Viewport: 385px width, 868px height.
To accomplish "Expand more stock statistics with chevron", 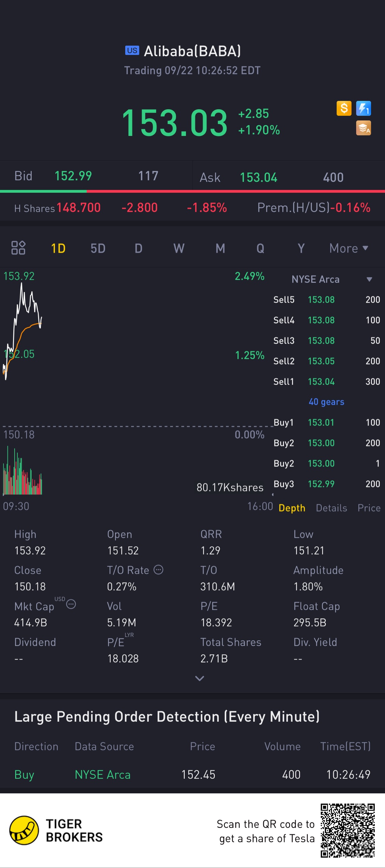I will 200,678.
